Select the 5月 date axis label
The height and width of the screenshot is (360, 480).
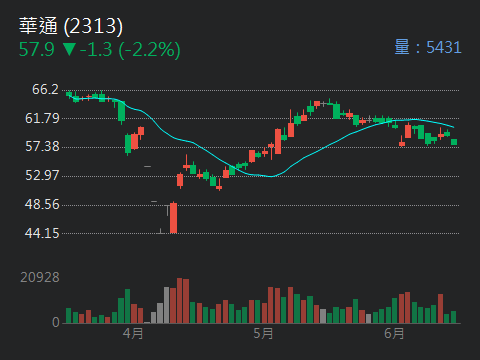tap(263, 333)
